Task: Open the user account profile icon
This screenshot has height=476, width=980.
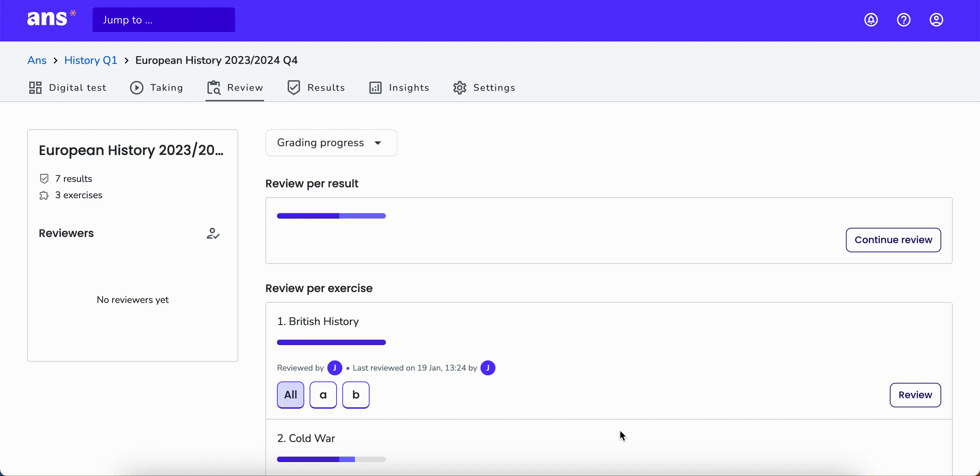Action: point(936,20)
